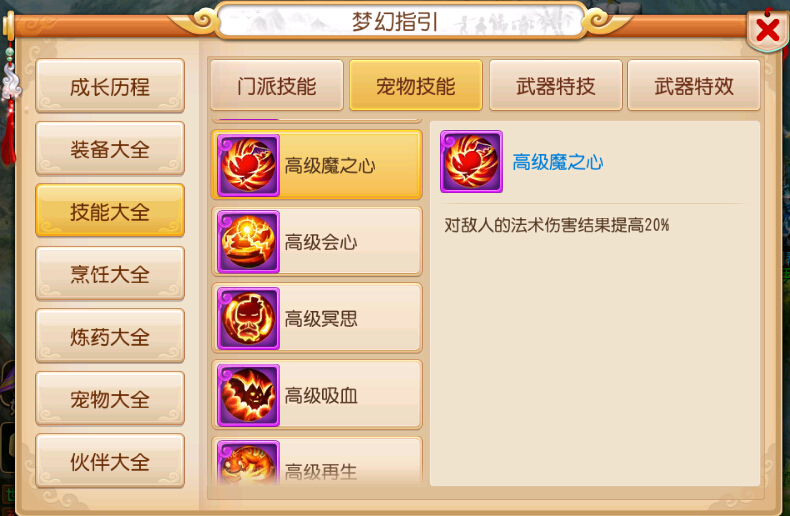Image resolution: width=790 pixels, height=516 pixels.
Task: Tap the large 高级魔之心 icon in detail panel
Action: 471,161
